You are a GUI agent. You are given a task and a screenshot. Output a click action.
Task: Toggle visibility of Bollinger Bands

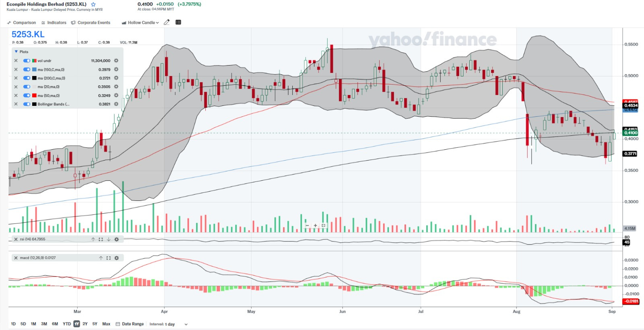[x=27, y=104]
